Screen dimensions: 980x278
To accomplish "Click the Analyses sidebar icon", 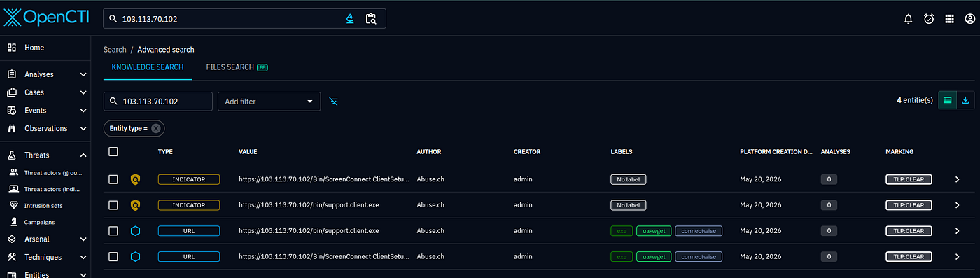I will coord(11,74).
